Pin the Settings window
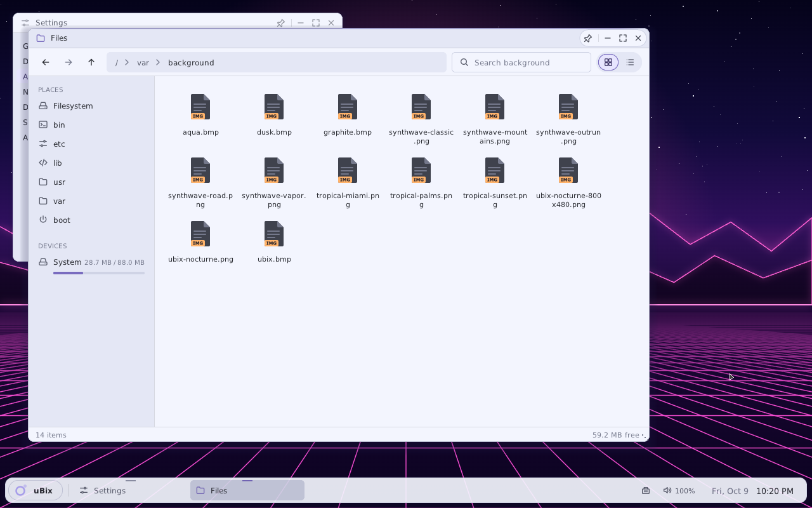812x508 pixels. click(x=280, y=23)
